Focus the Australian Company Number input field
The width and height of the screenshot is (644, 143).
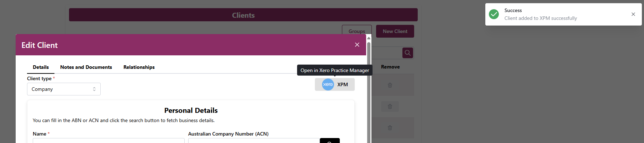click(254, 141)
